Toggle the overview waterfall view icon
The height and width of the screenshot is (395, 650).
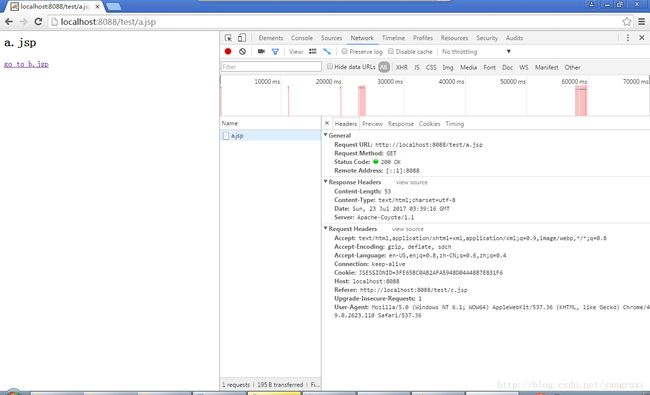pyautogui.click(x=327, y=51)
